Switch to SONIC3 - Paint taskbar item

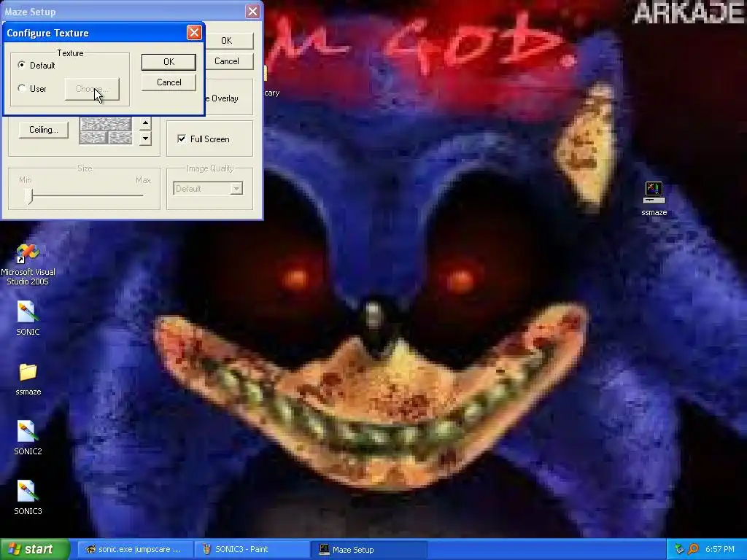pyautogui.click(x=252, y=549)
